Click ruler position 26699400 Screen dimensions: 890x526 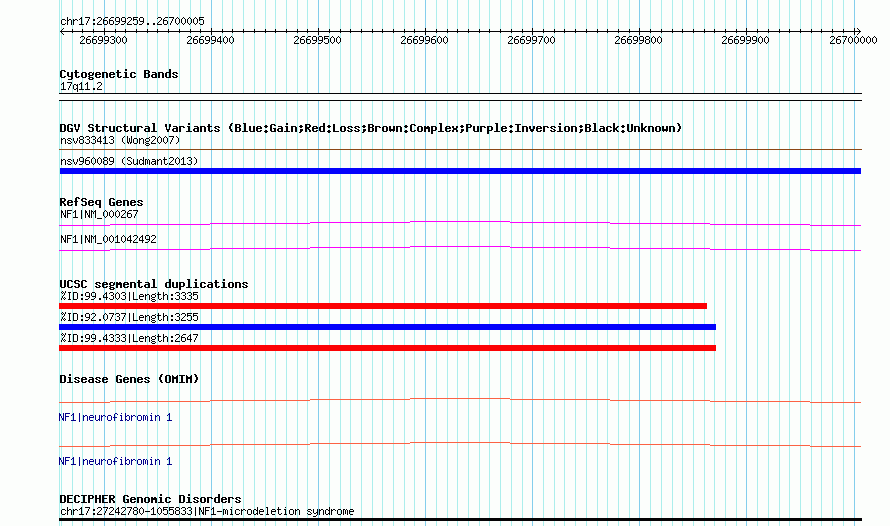pyautogui.click(x=210, y=40)
